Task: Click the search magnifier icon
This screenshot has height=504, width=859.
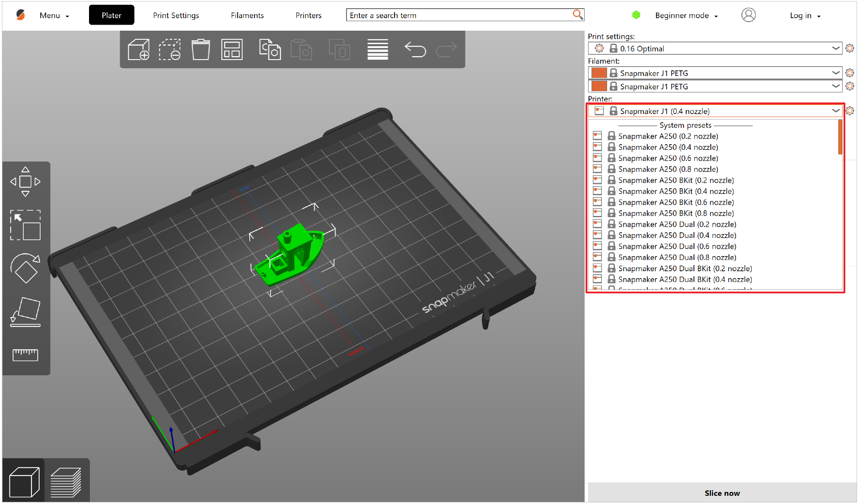Action: point(578,14)
